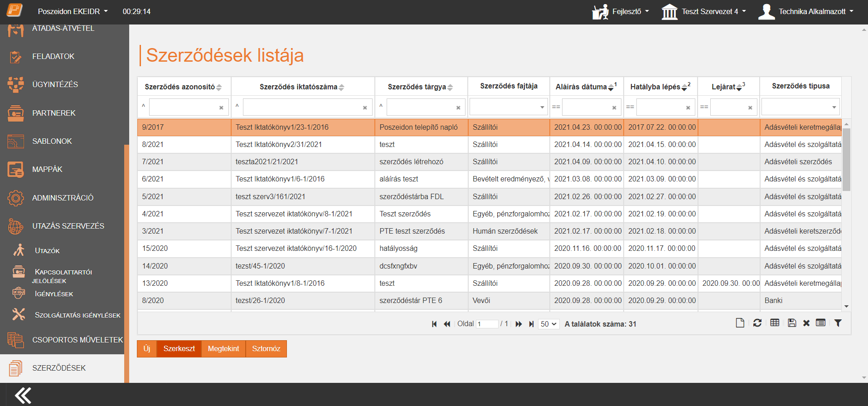
Task: Click the X delete icon in the grid toolbar
Action: click(806, 323)
